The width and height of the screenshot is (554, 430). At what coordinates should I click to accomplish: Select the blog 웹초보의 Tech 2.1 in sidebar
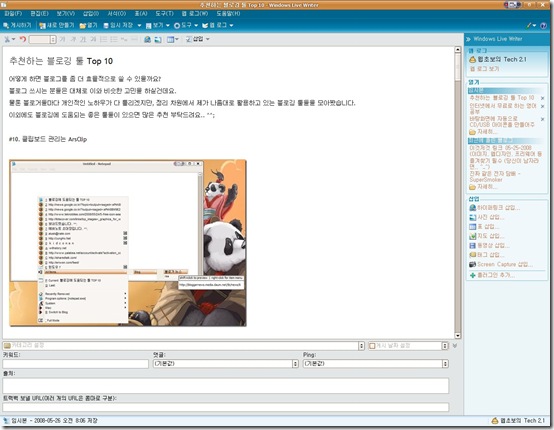(498, 59)
